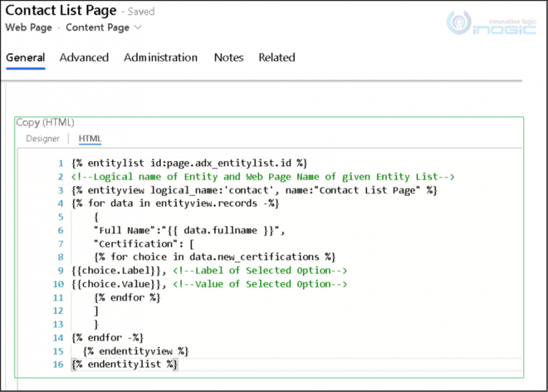This screenshot has width=548, height=392.
Task: Click the Copy (HTML) field label
Action: pyautogui.click(x=45, y=123)
